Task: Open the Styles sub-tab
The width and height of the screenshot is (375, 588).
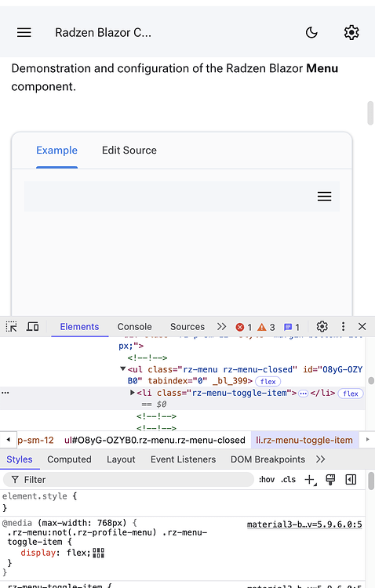Action: click(20, 459)
